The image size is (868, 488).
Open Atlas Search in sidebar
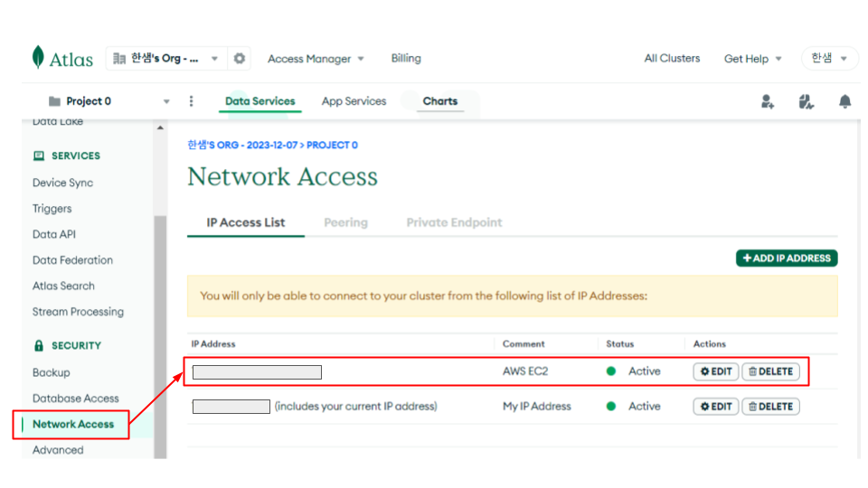[x=63, y=286]
